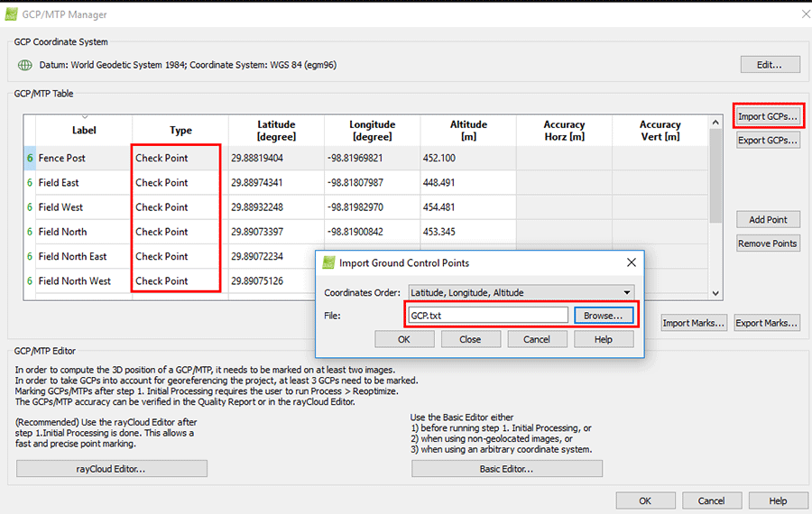Image resolution: width=812 pixels, height=514 pixels.
Task: Open the rayCloud Editor
Action: tap(111, 469)
